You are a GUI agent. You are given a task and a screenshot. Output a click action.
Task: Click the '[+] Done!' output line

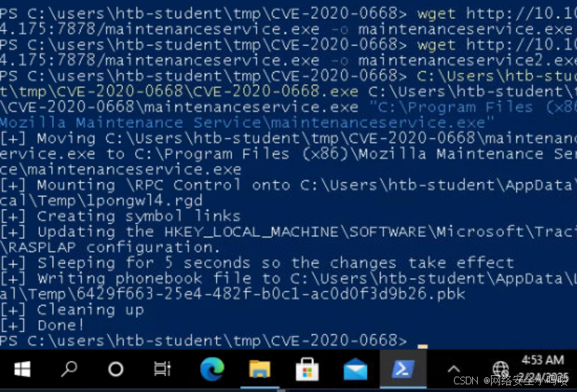tap(43, 326)
